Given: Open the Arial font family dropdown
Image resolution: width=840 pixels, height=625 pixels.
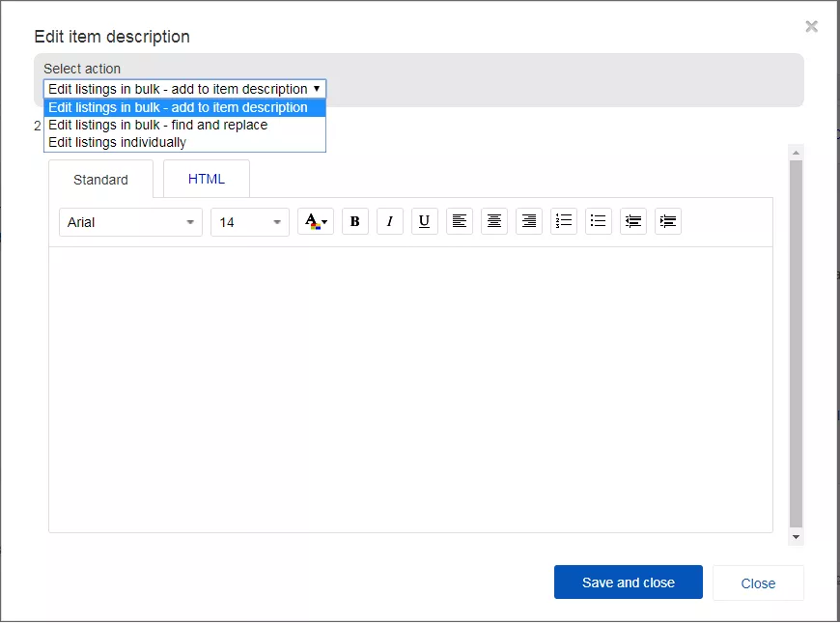Looking at the screenshot, I should [x=130, y=222].
